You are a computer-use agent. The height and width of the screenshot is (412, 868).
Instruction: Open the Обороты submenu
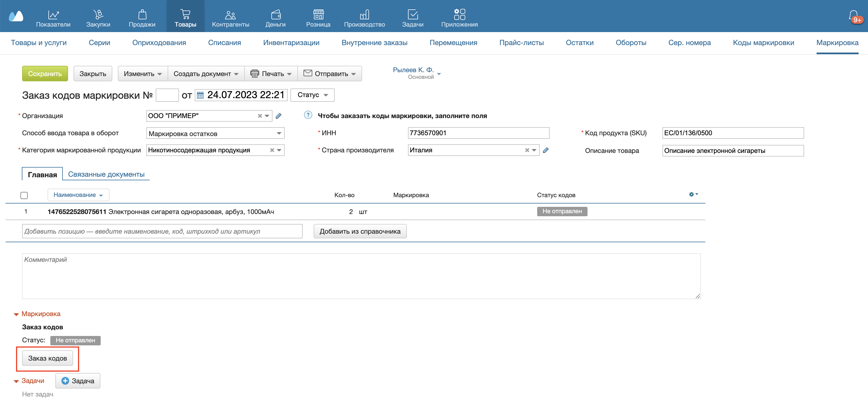631,43
